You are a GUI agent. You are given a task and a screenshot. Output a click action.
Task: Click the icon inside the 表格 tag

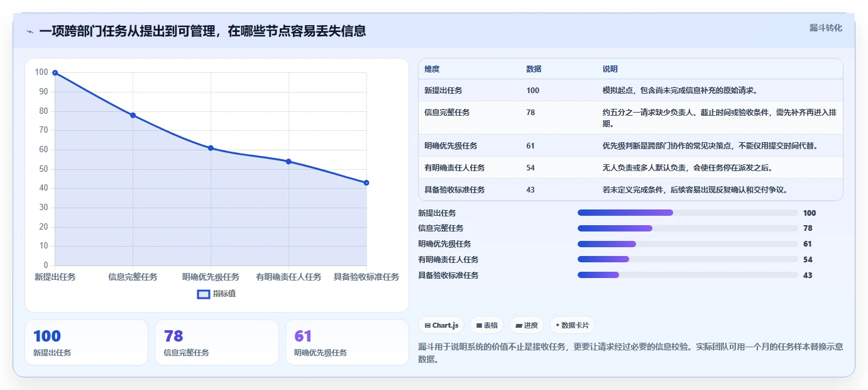click(479, 326)
